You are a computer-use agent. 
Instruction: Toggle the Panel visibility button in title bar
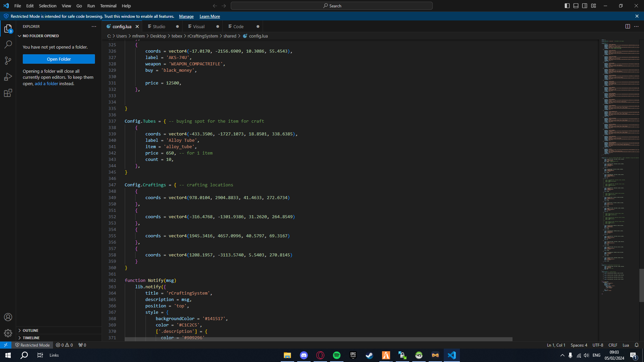point(576,6)
